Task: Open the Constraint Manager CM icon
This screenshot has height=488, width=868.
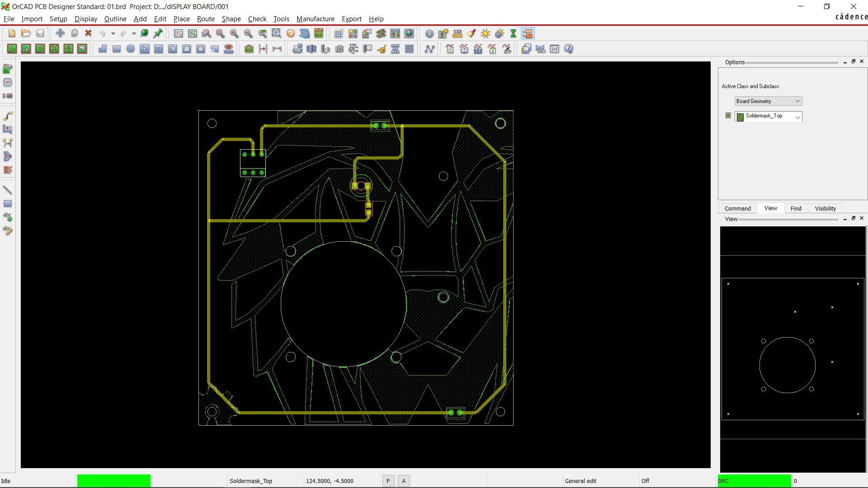Action: pos(395,33)
